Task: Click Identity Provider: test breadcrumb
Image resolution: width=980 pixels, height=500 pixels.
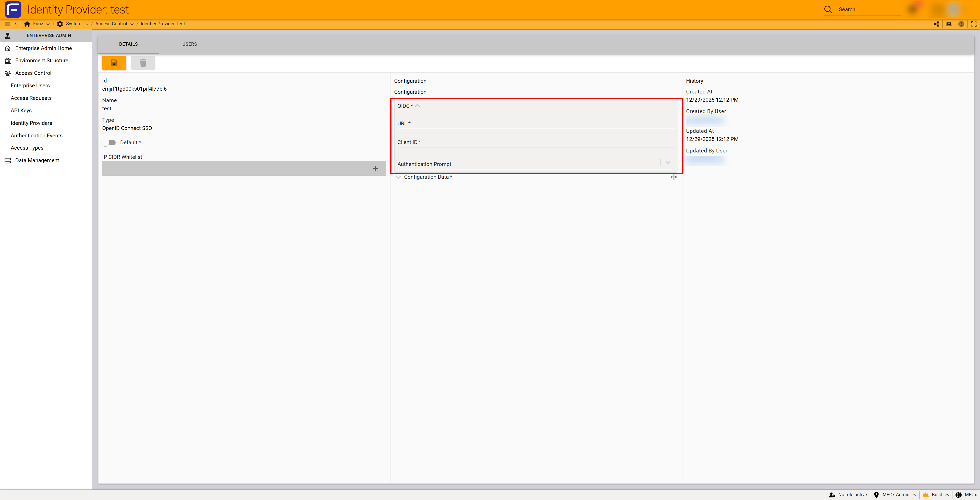Action: pos(163,23)
